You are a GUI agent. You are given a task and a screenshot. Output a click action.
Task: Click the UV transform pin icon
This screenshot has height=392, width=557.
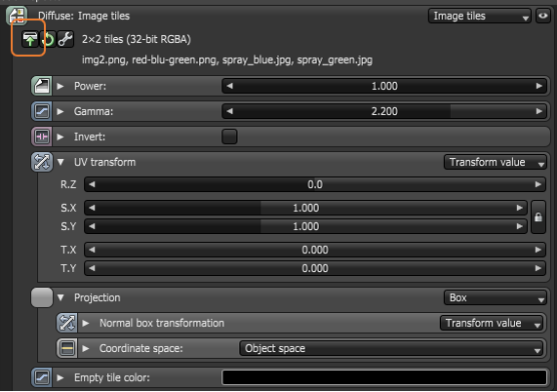42,162
